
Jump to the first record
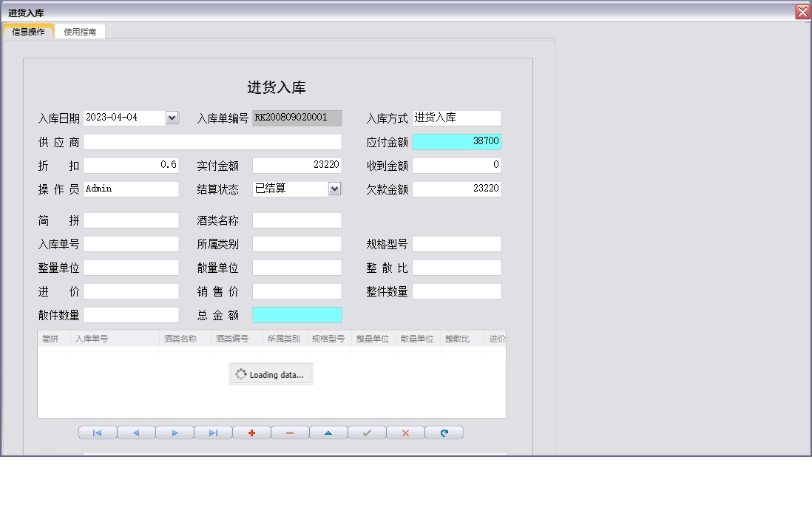point(97,432)
